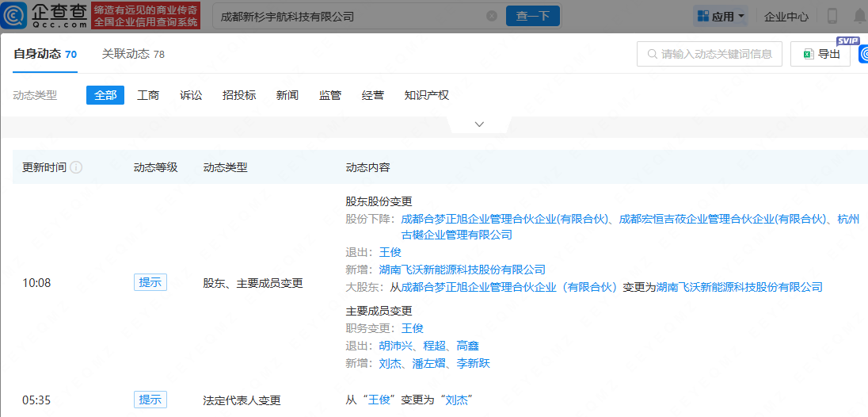The width and height of the screenshot is (868, 417).
Task: Click the 提示 tag on the 10:08 row
Action: (x=150, y=283)
